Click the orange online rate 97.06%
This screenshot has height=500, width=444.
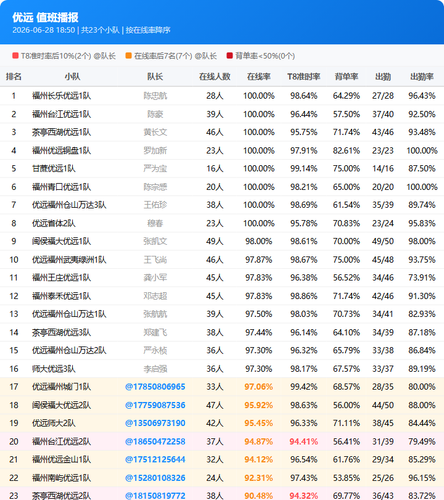pyautogui.click(x=259, y=387)
